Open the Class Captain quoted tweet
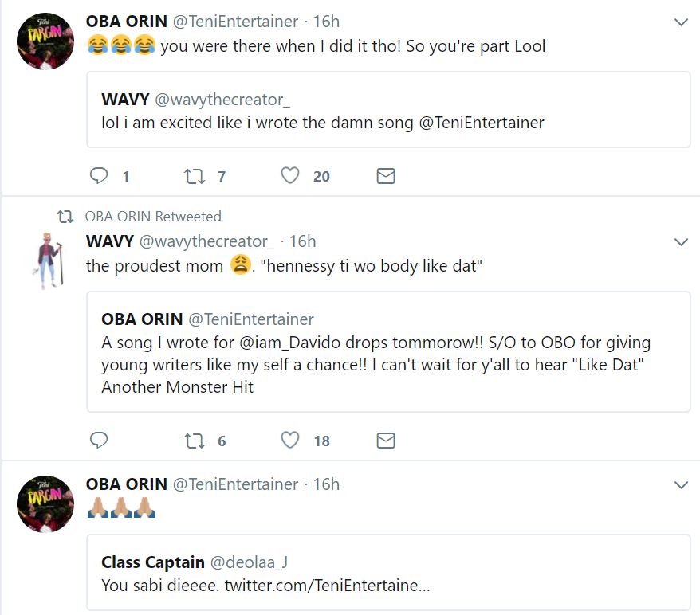 point(387,572)
